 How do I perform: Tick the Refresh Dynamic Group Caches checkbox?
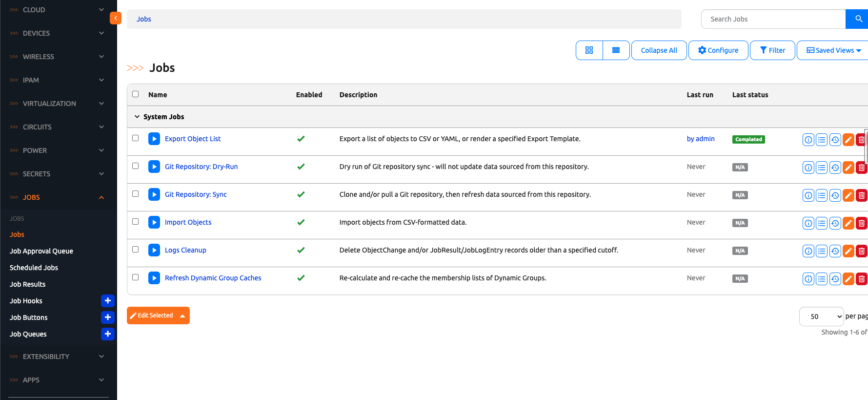point(136,277)
